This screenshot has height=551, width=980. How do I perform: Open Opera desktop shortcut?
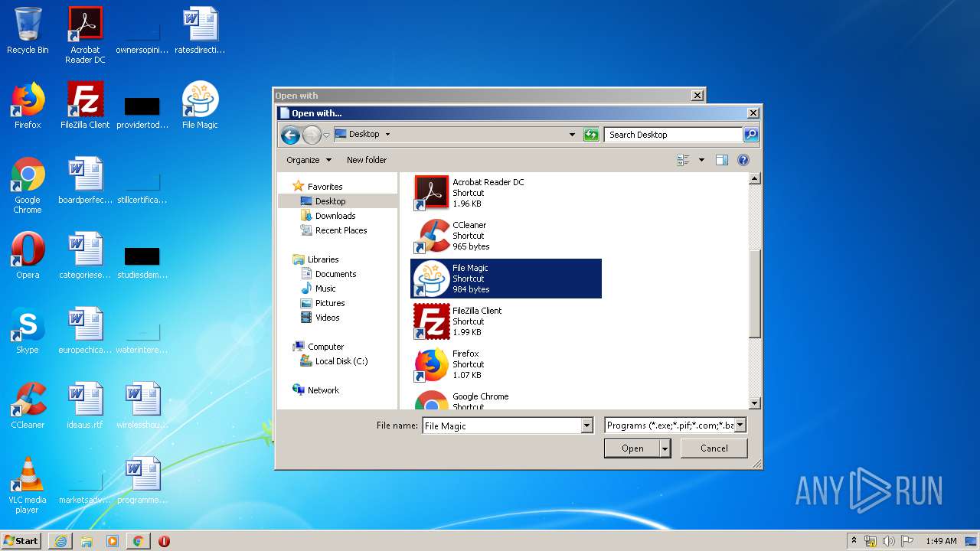(x=28, y=256)
